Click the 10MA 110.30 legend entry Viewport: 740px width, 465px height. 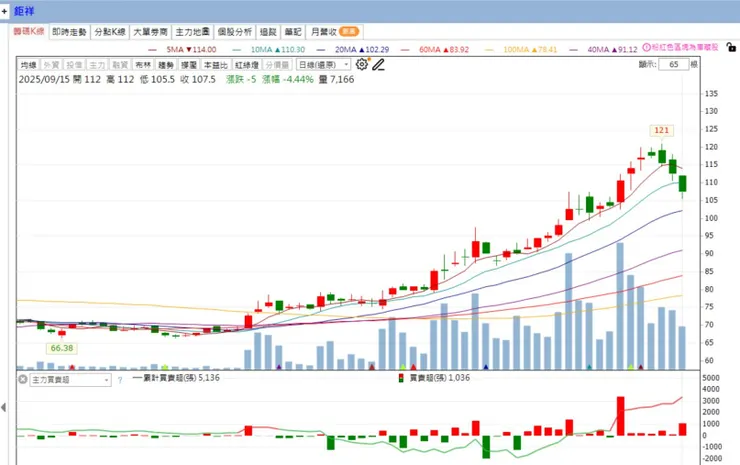click(269, 49)
